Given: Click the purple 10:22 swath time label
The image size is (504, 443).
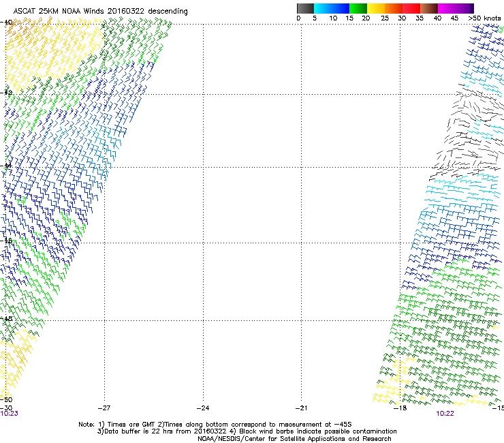Looking at the screenshot, I should (445, 414).
